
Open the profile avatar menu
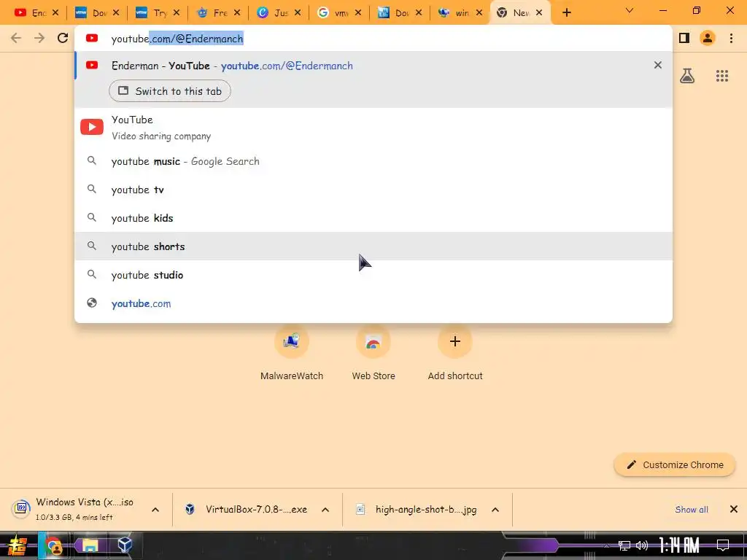708,38
